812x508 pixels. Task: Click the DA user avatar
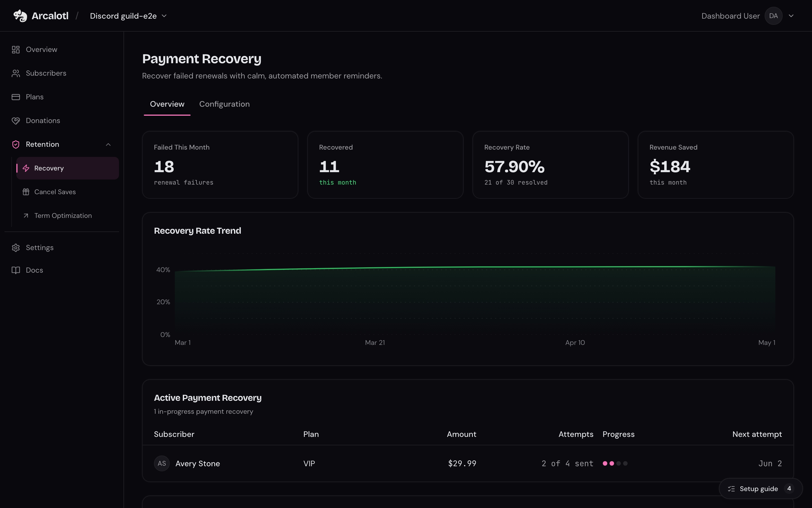click(x=773, y=16)
